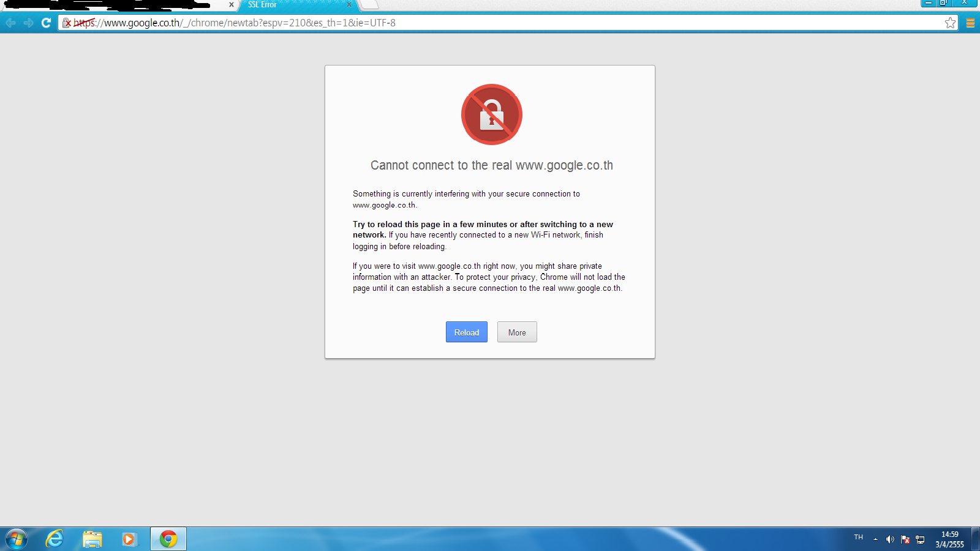Screen dimensions: 980x551
Task: Maximize or restore the Chrome window
Action: (x=944, y=3)
